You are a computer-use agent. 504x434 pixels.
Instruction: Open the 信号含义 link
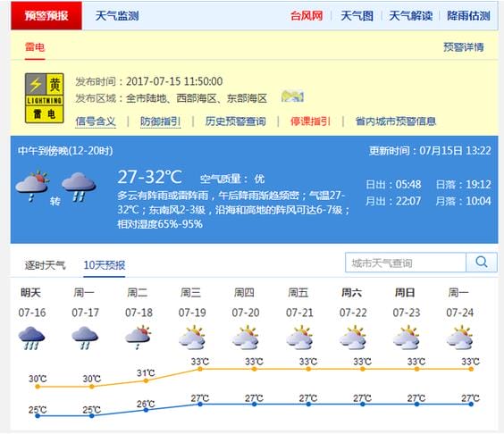96,121
